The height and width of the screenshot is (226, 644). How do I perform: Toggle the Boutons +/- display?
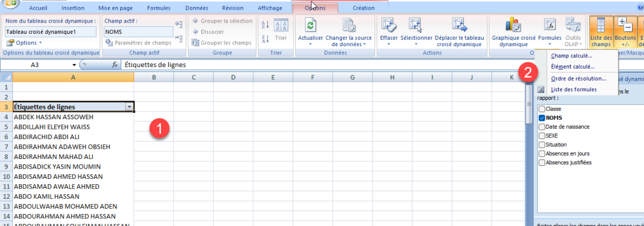pyautogui.click(x=625, y=32)
